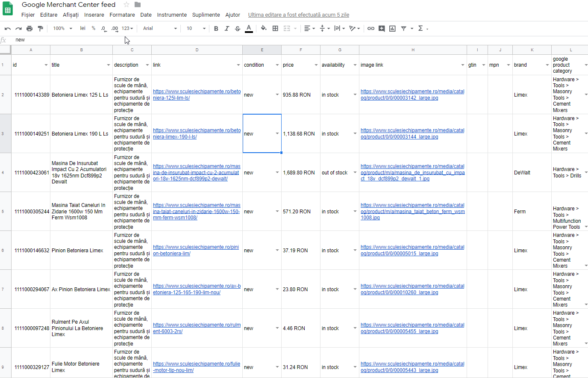
Task: Open text rotation options
Action: (x=354, y=29)
